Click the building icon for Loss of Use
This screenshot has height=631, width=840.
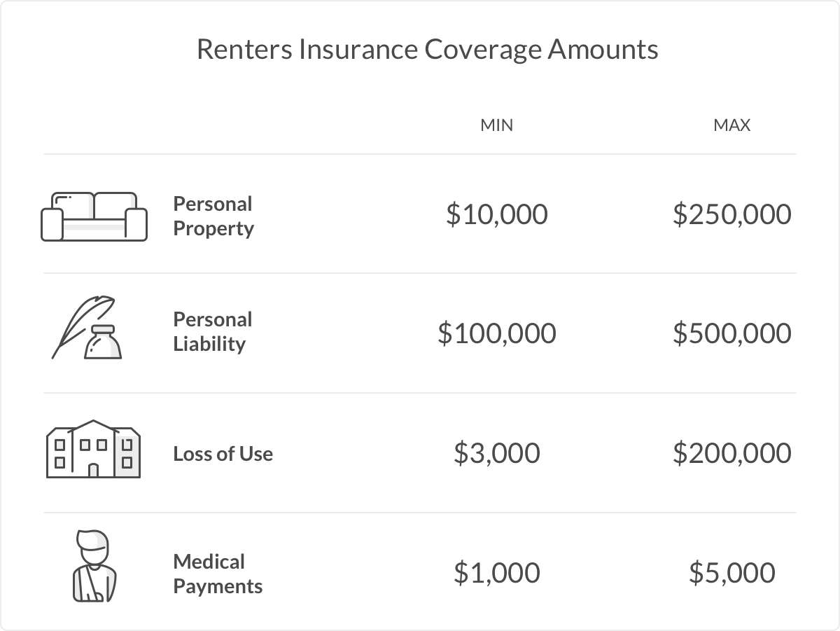(93, 449)
